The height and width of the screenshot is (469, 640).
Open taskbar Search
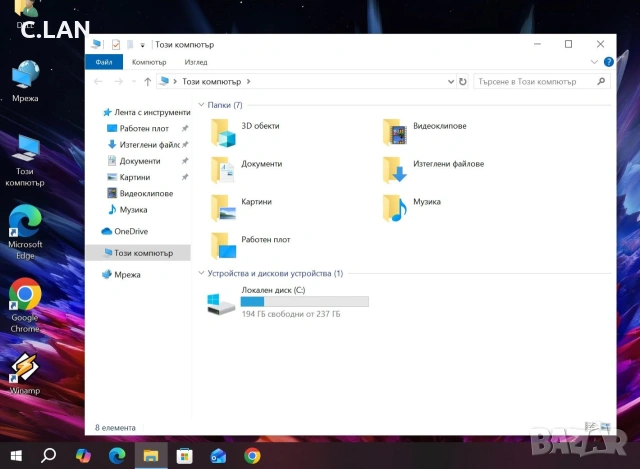click(x=49, y=456)
